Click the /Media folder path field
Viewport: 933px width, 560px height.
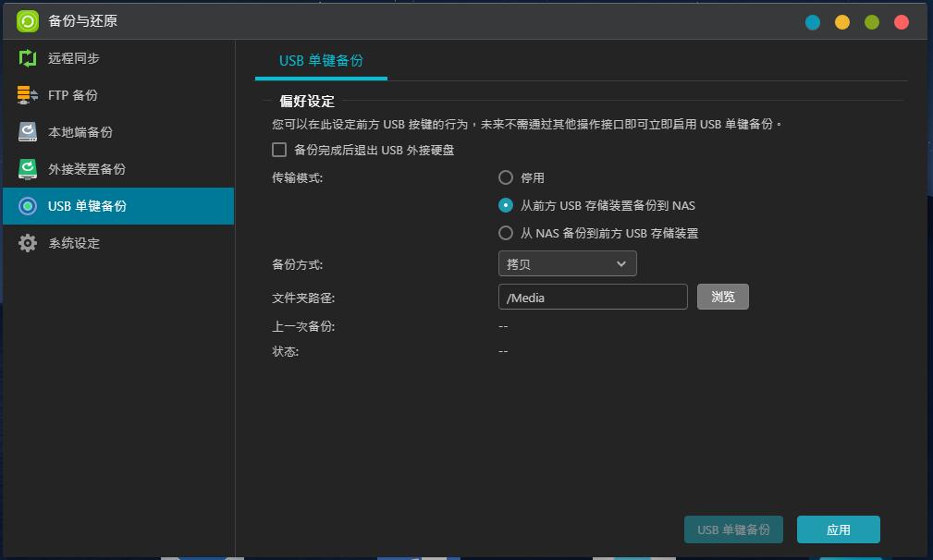click(592, 297)
